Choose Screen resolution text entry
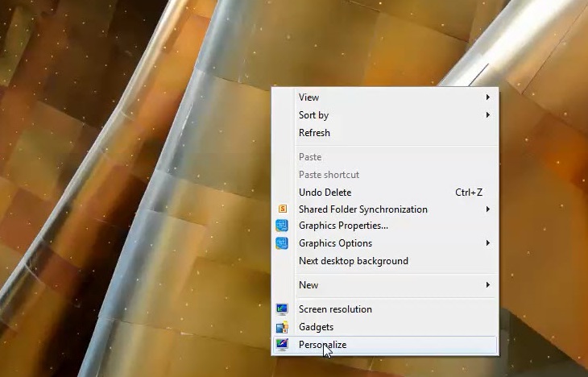The height and width of the screenshot is (377, 588). tap(335, 309)
